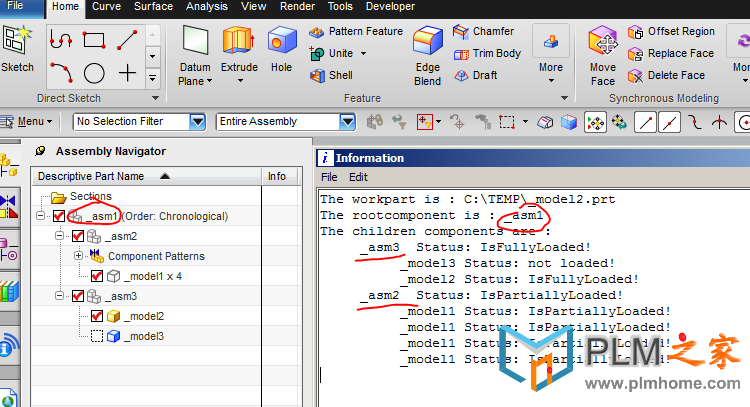Sort by Descriptive Part Name column

146,176
